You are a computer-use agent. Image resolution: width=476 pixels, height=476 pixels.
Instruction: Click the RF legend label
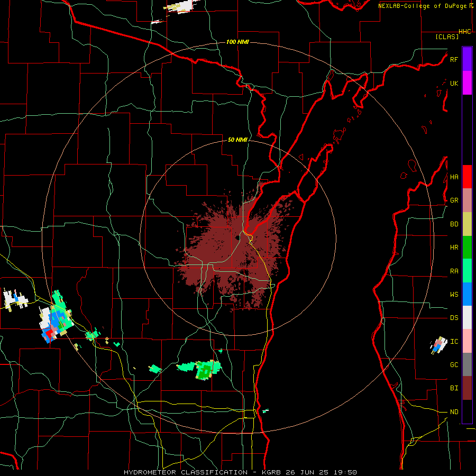click(454, 59)
